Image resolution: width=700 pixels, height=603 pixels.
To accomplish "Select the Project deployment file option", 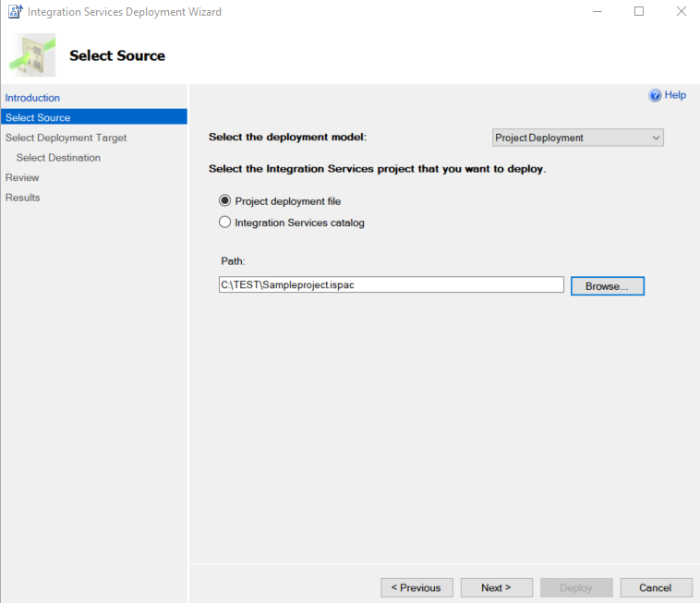I will coord(224,201).
